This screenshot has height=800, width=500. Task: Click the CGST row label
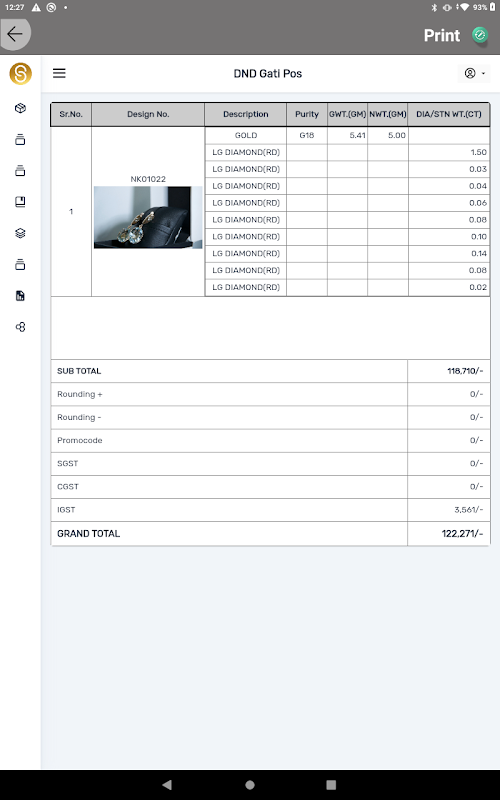coord(68,486)
